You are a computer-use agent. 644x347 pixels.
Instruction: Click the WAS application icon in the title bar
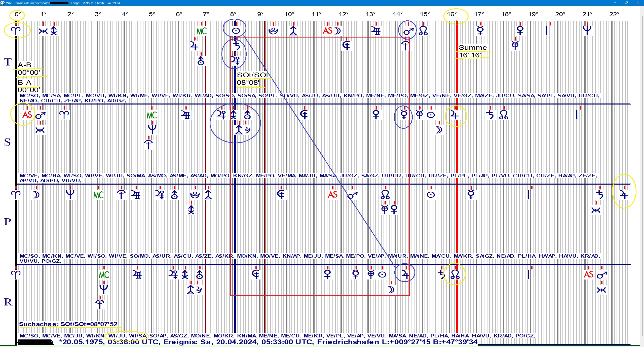pyautogui.click(x=3, y=3)
